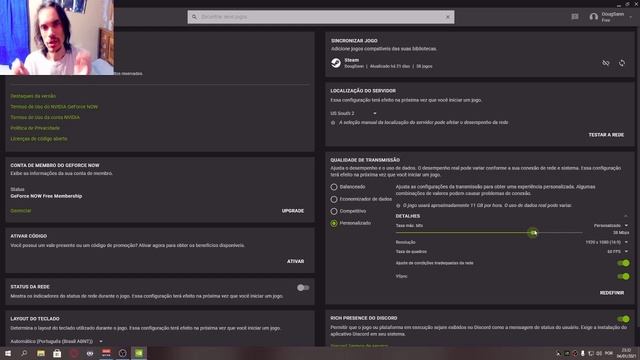
Task: Click the REDEFINIR button
Action: click(612, 293)
